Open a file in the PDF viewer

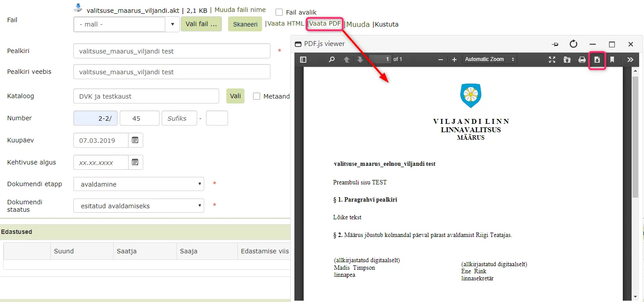click(567, 60)
